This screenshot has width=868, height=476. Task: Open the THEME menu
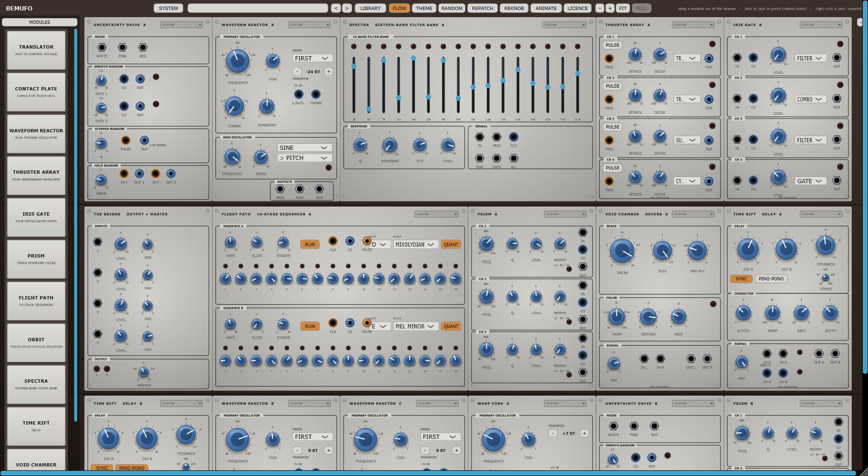click(424, 8)
